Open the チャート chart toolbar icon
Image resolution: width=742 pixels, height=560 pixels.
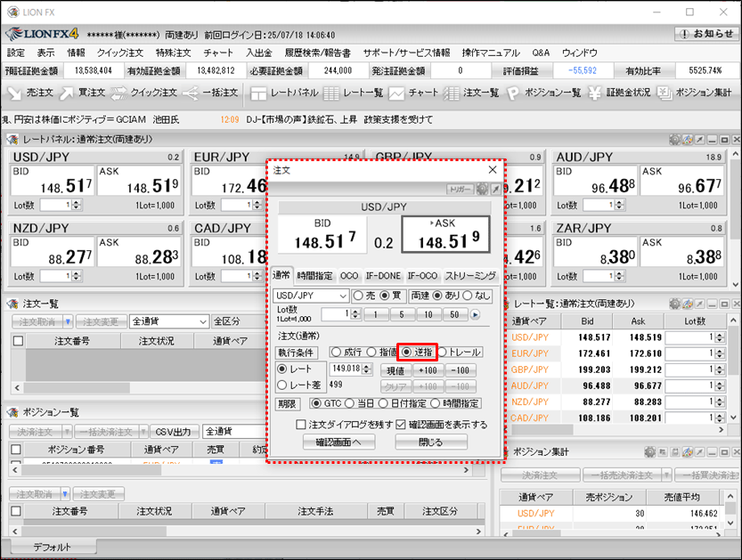click(415, 93)
